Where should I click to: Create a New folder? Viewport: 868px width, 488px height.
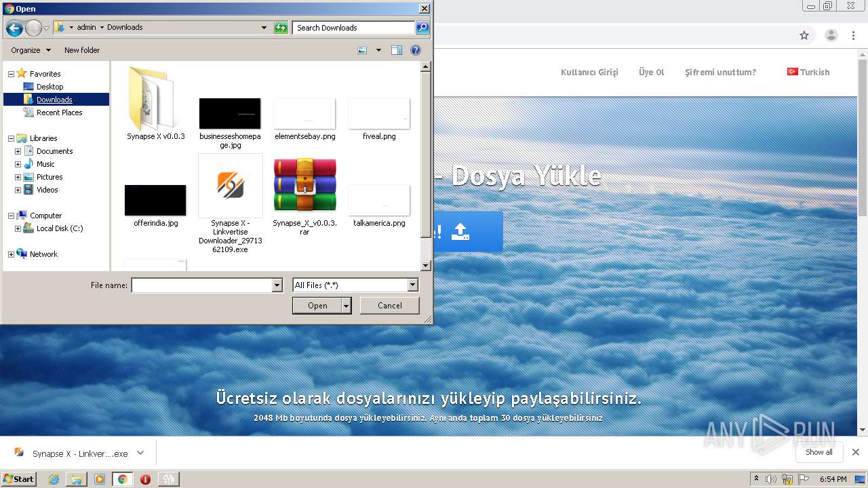click(82, 50)
